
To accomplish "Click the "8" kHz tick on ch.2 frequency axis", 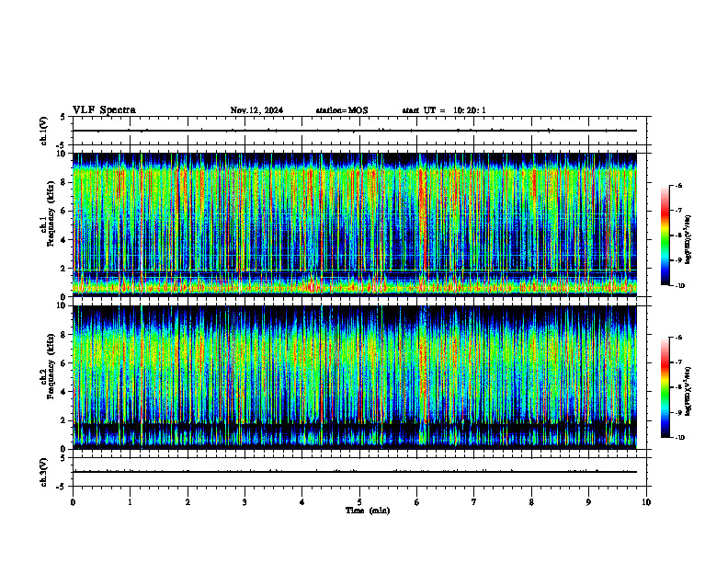I will click(63, 335).
